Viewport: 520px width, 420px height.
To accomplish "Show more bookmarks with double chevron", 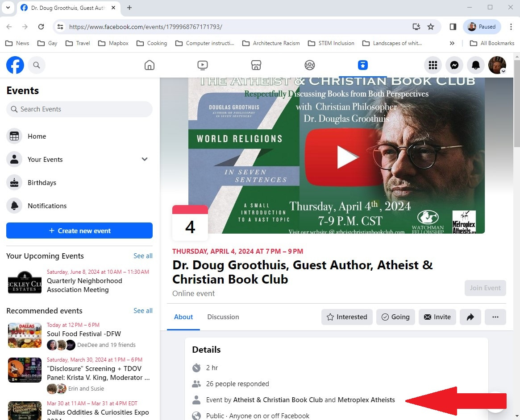I will 452,43.
